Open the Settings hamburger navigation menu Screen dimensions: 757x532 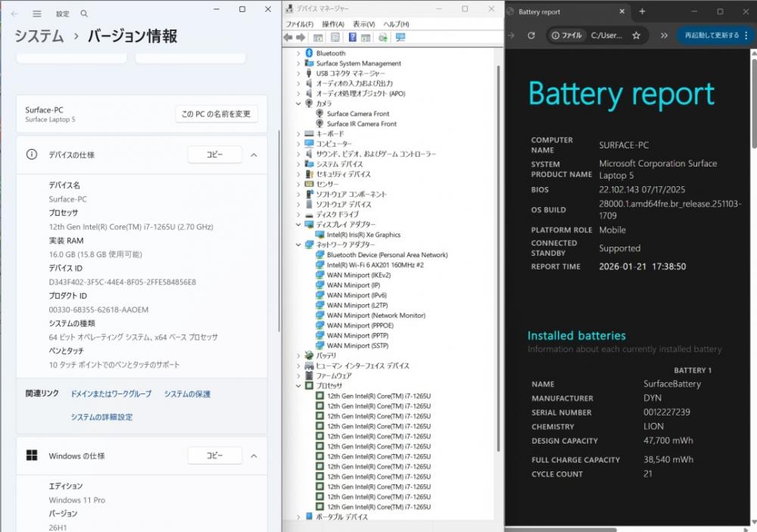(36, 14)
